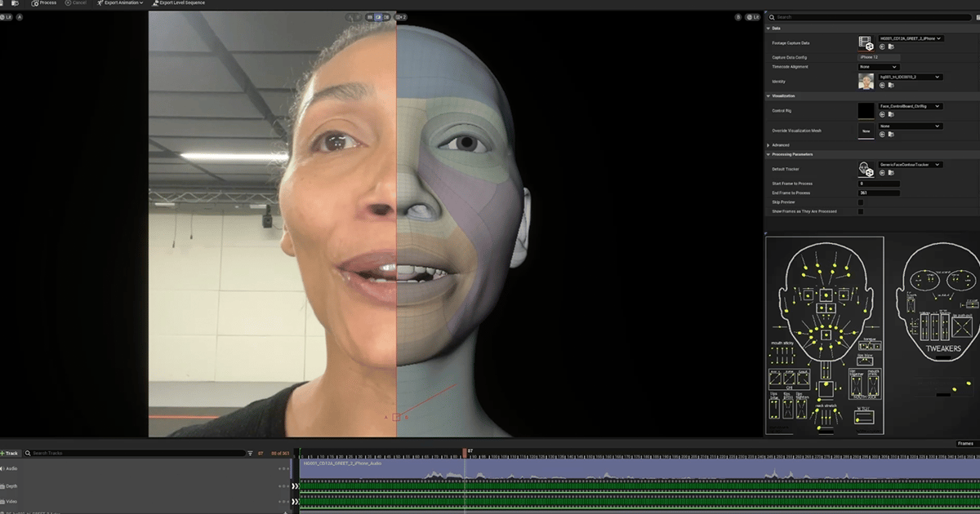Click the browse content icon in the top toolbar
Viewport: 980px width, 514px height.
coord(15,3)
